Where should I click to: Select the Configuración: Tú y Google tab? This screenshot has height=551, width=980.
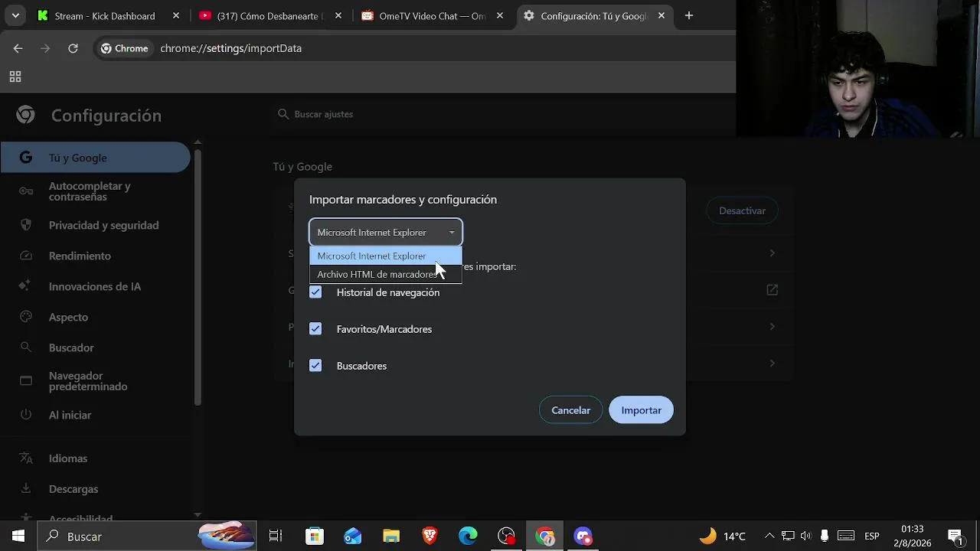pos(593,15)
